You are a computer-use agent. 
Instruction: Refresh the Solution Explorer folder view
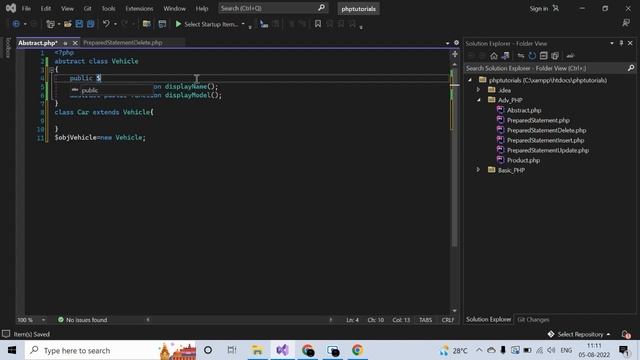[x=532, y=56]
